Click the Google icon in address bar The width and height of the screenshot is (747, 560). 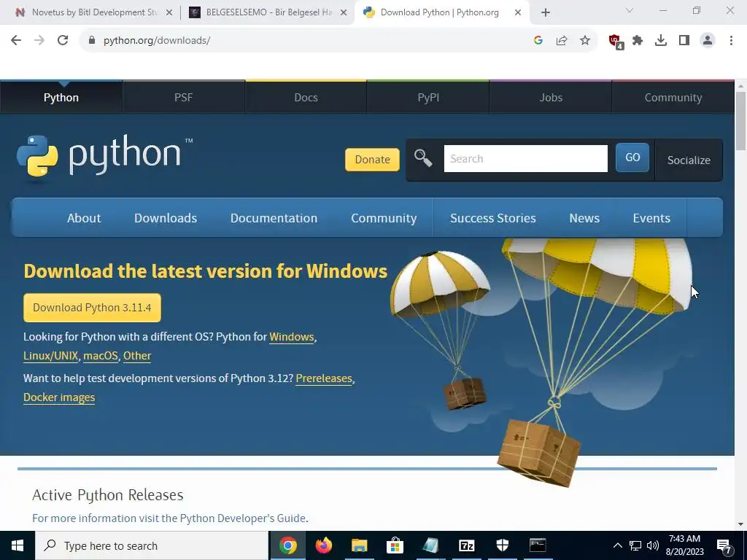coord(538,41)
